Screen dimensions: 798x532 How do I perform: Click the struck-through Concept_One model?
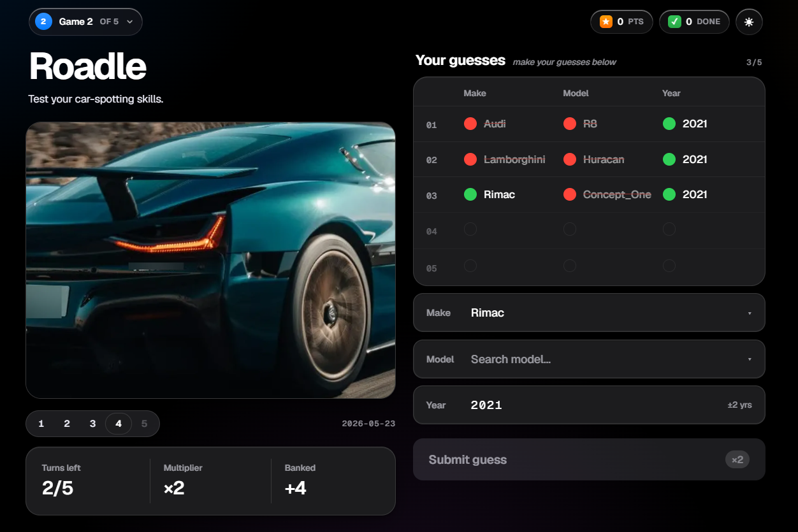tap(617, 194)
